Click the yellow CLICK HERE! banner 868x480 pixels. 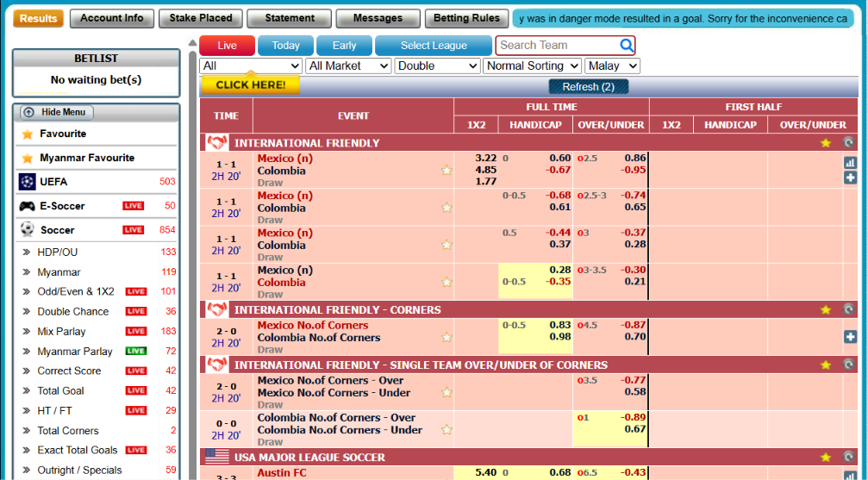(x=251, y=84)
